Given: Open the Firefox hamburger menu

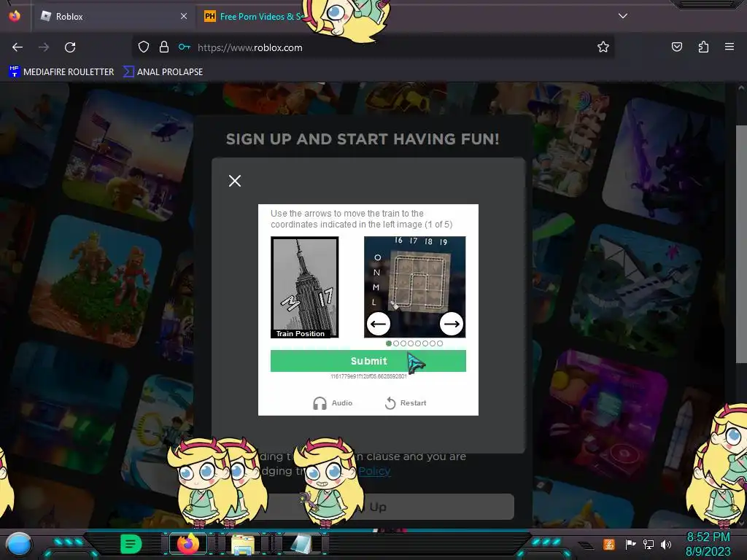Looking at the screenshot, I should 729,47.
